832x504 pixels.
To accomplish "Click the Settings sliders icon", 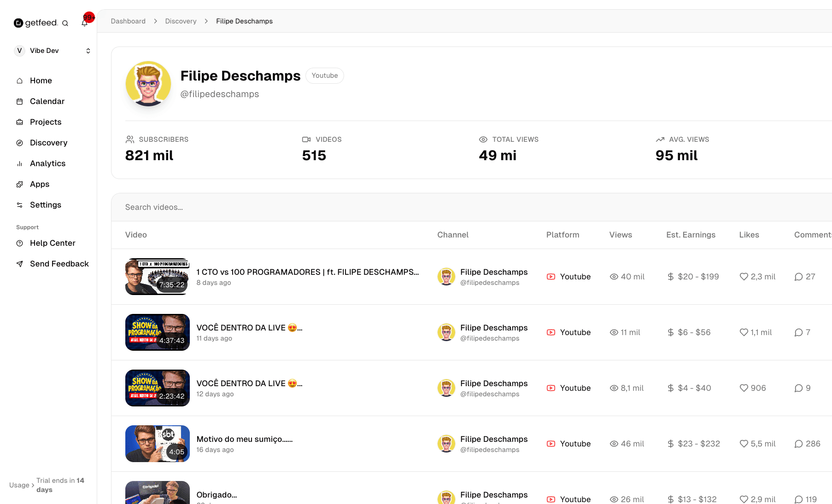I will (x=19, y=205).
